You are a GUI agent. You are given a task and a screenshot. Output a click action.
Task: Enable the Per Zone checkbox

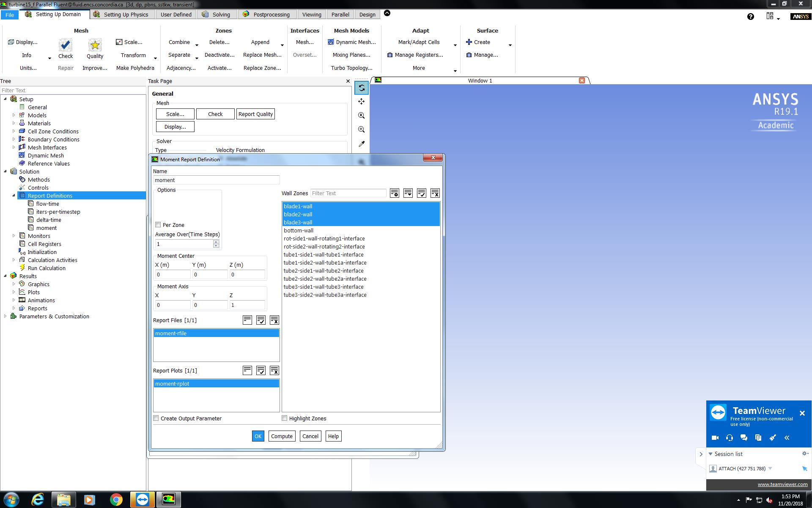(158, 225)
